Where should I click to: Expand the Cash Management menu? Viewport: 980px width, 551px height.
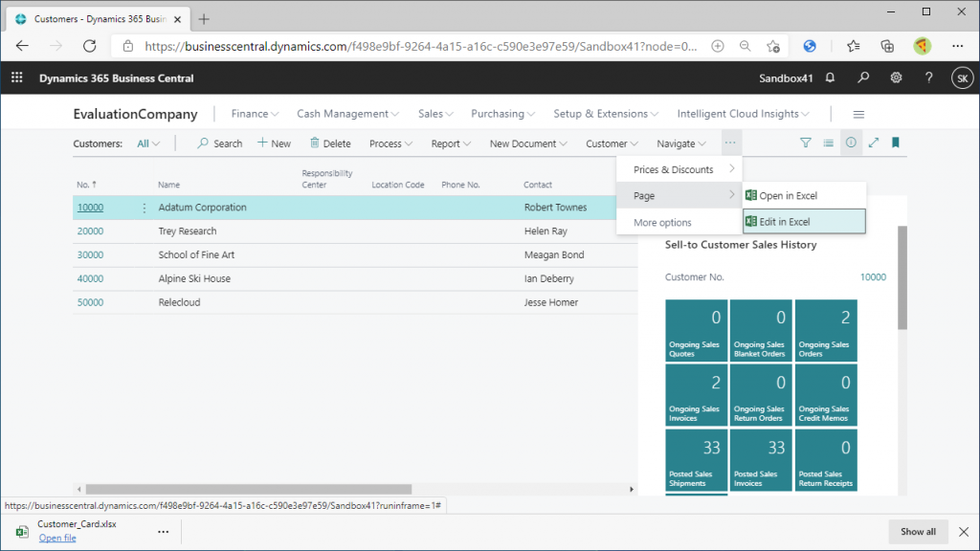[x=347, y=114]
